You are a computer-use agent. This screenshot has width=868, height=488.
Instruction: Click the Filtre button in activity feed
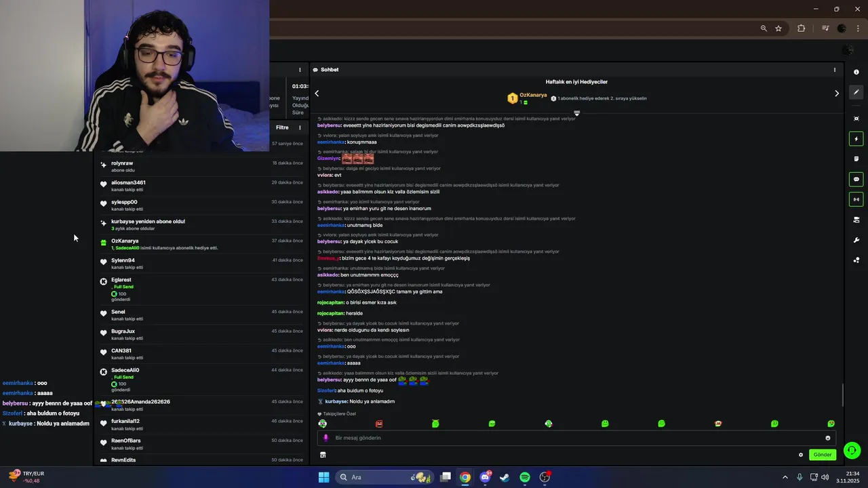point(282,127)
